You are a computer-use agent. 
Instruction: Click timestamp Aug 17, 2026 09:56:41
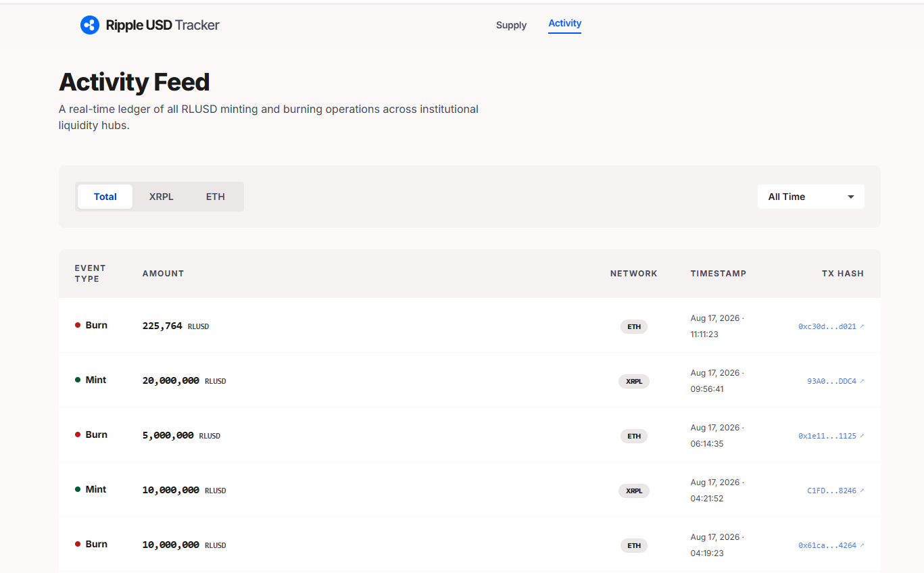pos(717,380)
